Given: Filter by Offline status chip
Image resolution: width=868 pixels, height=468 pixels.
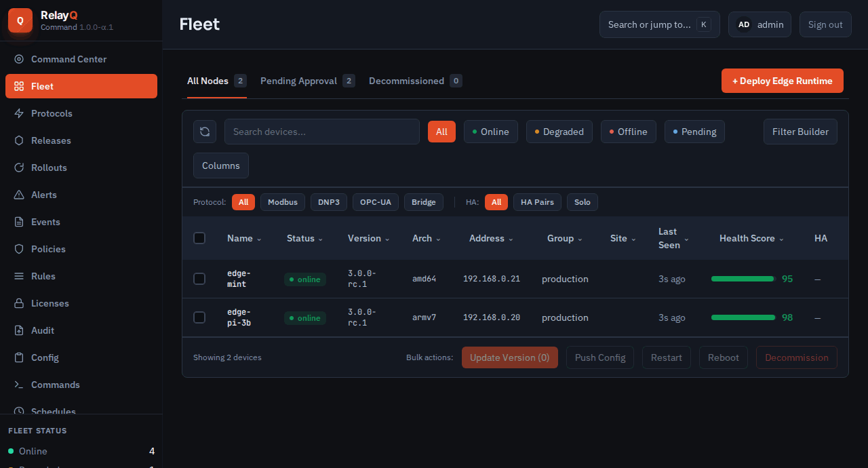Looking at the screenshot, I should pos(629,132).
